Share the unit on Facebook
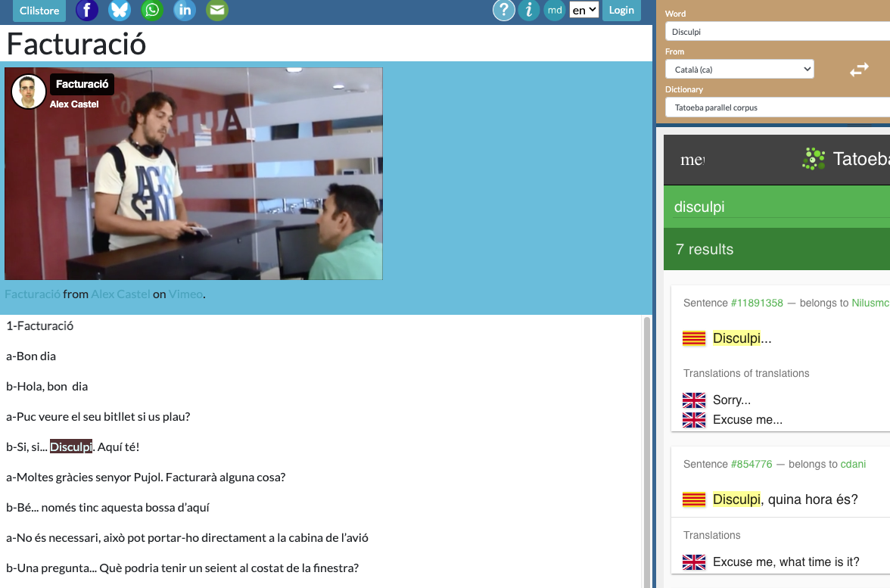 point(87,10)
